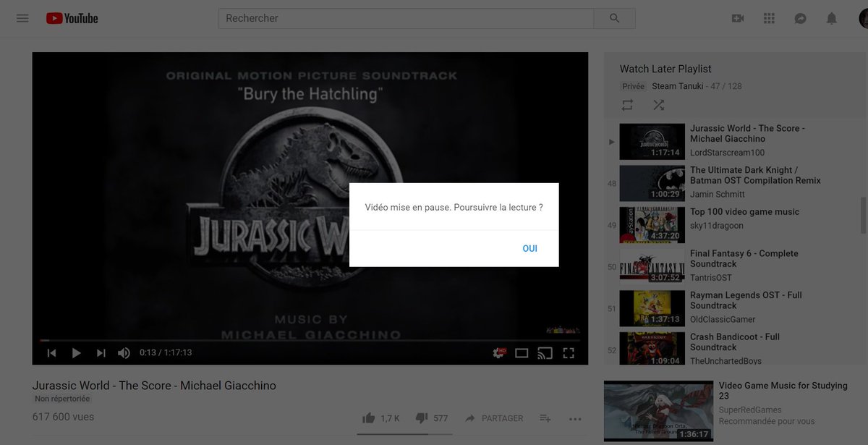
Task: Go to YouTube home via logo
Action: [72, 18]
